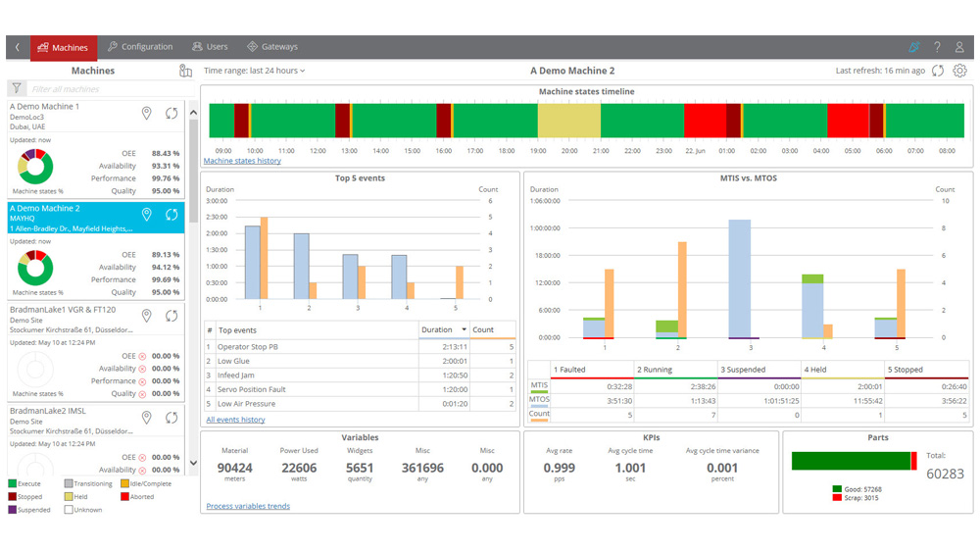980x551 pixels.
Task: Click the Filter all machines field
Action: coord(103,89)
